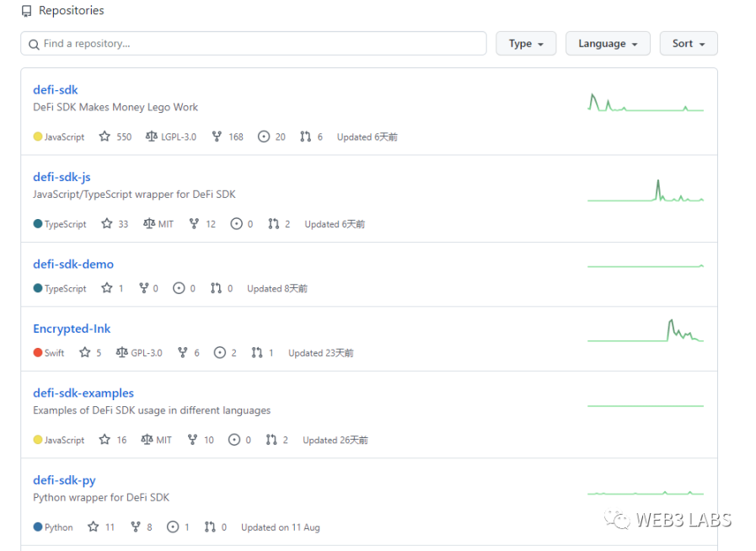Screen dimensions: 756x551
Task: Click the star icon in defi-sdk-demo row
Action: pos(106,288)
